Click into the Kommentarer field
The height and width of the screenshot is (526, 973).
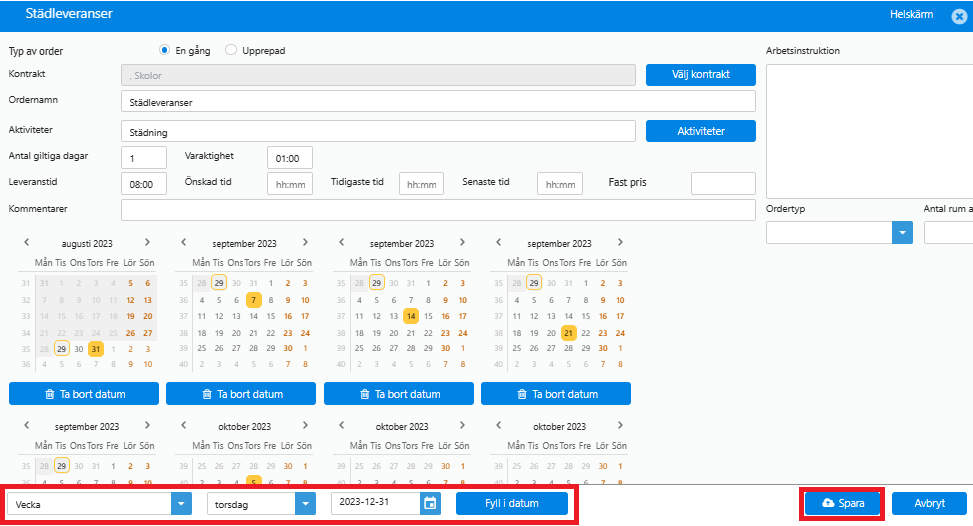point(438,210)
